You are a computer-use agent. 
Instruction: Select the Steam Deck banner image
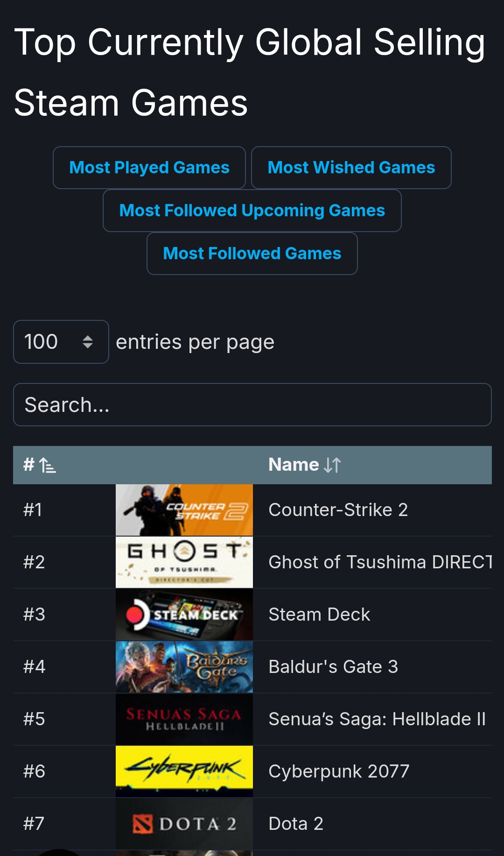(x=184, y=615)
